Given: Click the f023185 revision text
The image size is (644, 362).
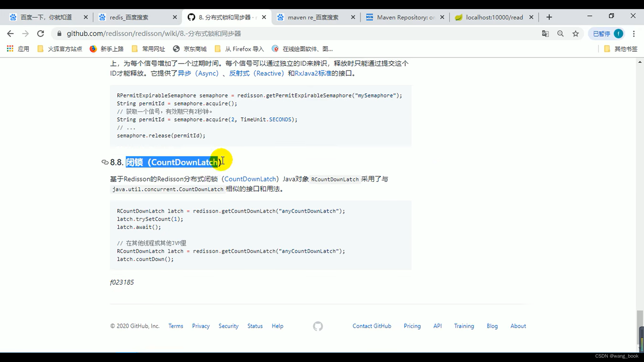Looking at the screenshot, I should coord(122,282).
